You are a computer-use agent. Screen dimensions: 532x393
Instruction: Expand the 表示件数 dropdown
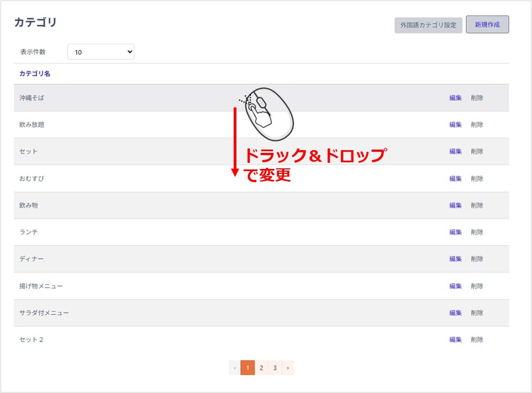101,52
